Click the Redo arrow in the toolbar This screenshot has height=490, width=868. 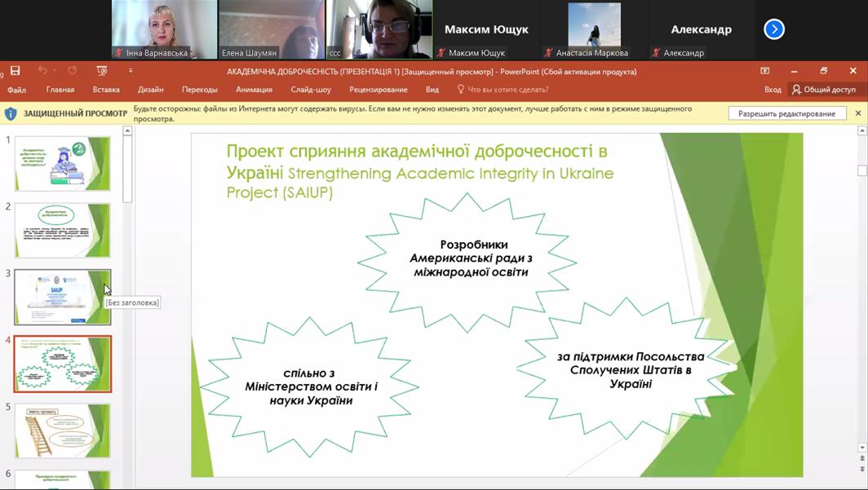pos(72,71)
